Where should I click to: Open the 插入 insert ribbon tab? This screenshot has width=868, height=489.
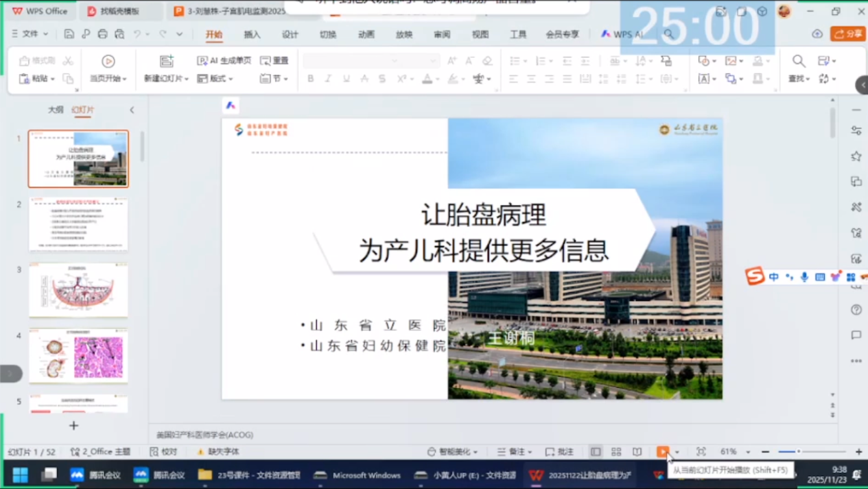252,35
